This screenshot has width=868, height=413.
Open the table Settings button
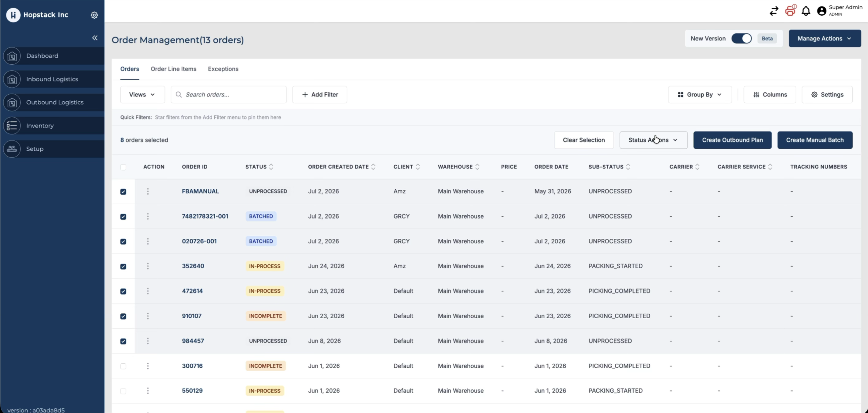[827, 95]
